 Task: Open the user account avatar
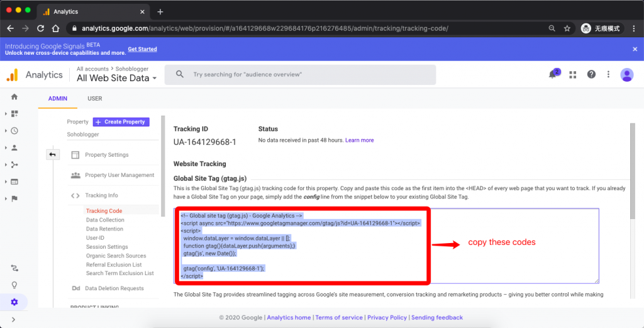tap(627, 74)
